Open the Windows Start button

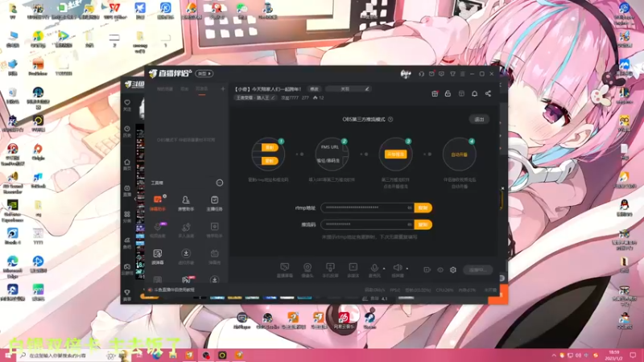(x=7, y=355)
